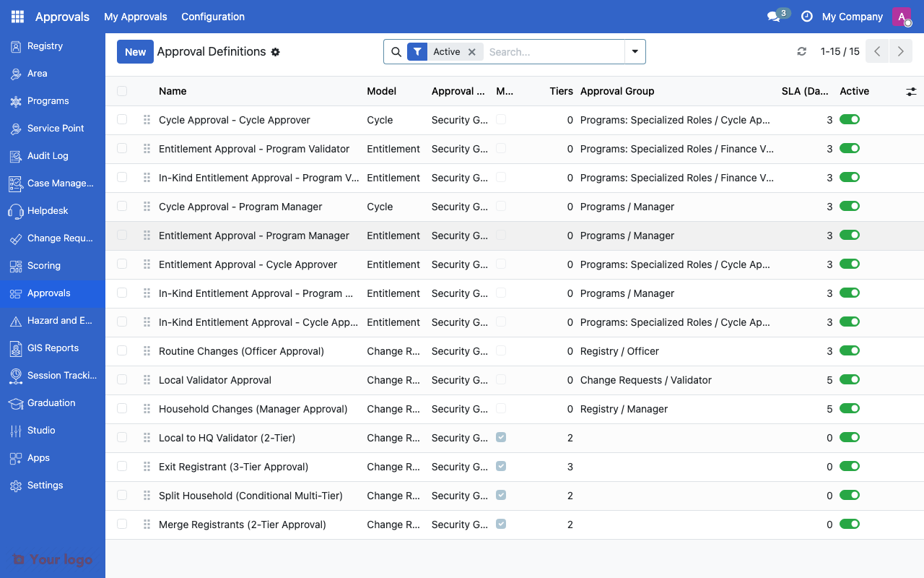Open optional columns adjust icon
The width and height of the screenshot is (924, 578).
pyautogui.click(x=911, y=91)
